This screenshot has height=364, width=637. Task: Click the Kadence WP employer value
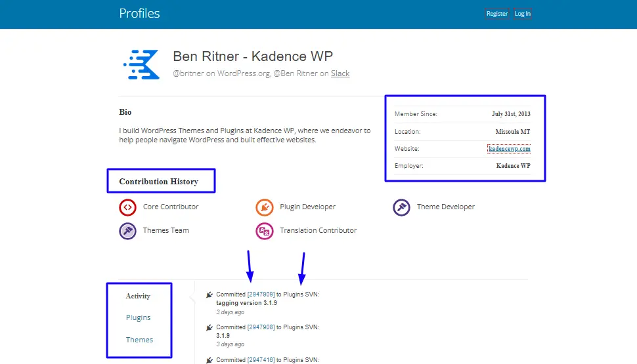click(x=513, y=165)
